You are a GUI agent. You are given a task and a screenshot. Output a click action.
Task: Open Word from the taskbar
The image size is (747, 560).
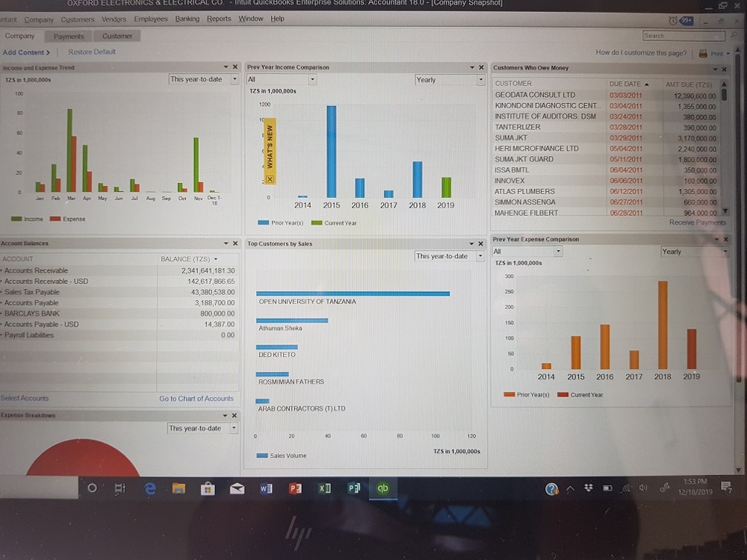(x=266, y=488)
